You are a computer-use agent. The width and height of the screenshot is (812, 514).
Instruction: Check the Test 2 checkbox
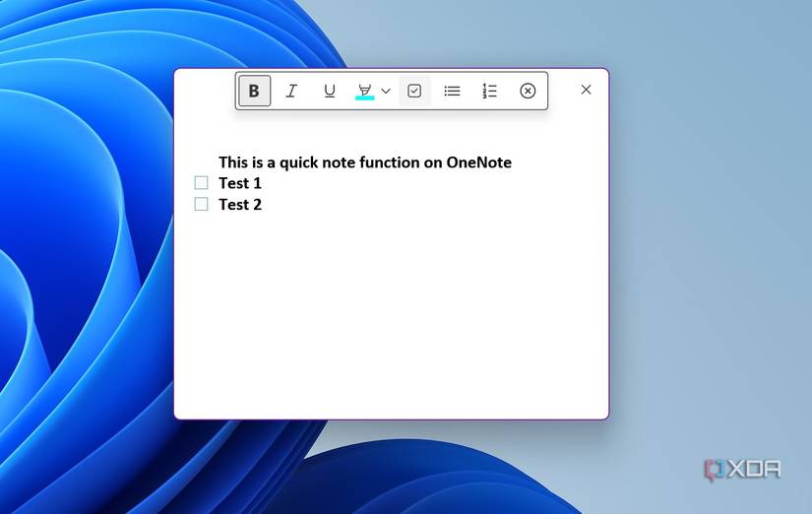[x=201, y=204]
